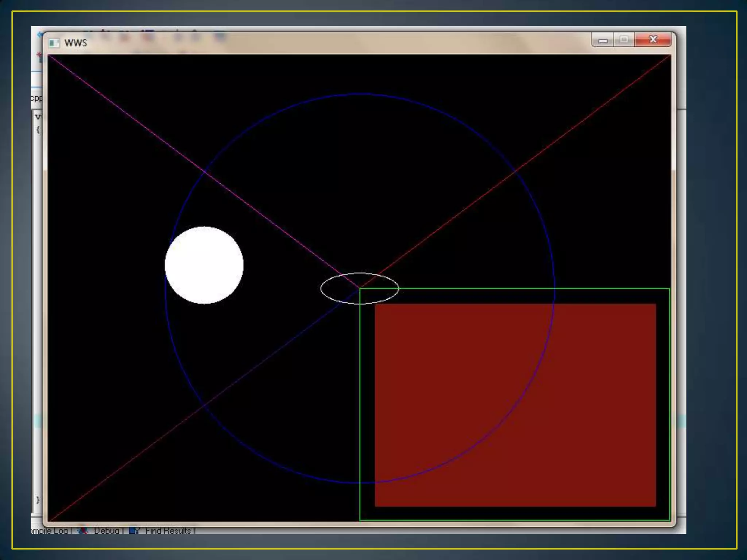Click the topmost point of the blue circle
747x560 pixels.
[x=360, y=94]
